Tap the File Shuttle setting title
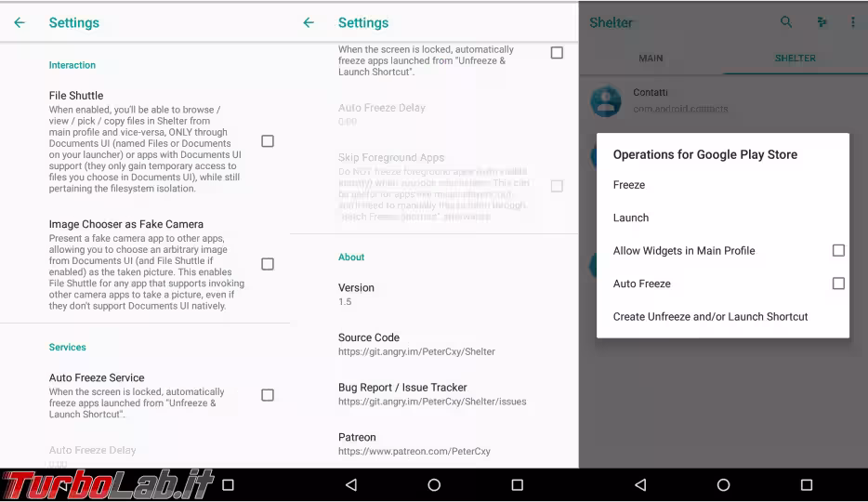Viewport: 868px width, 502px height. click(76, 96)
